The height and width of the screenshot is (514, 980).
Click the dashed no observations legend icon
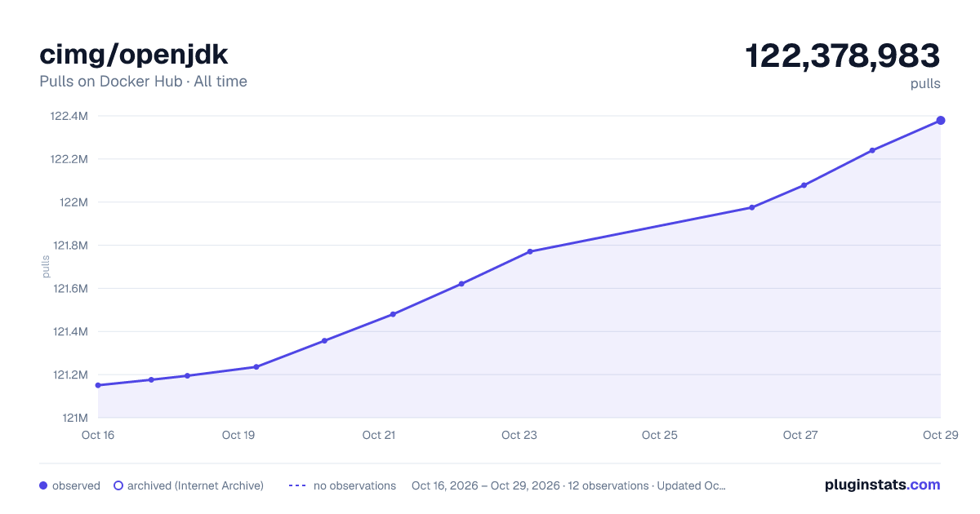[297, 485]
